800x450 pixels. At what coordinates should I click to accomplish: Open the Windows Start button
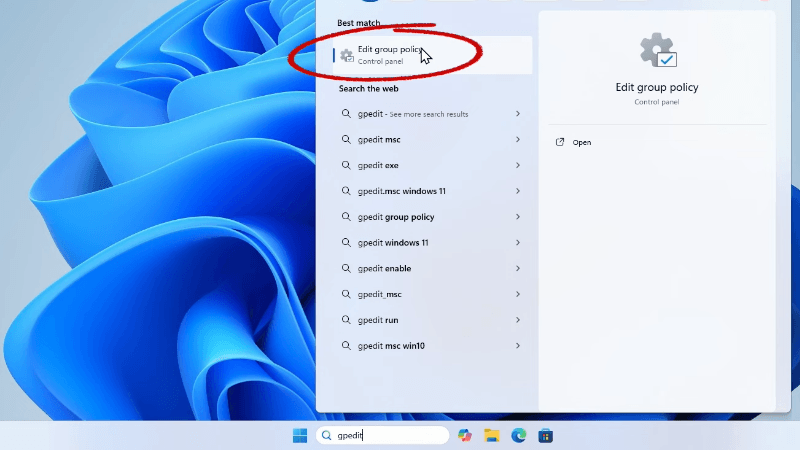pyautogui.click(x=299, y=435)
